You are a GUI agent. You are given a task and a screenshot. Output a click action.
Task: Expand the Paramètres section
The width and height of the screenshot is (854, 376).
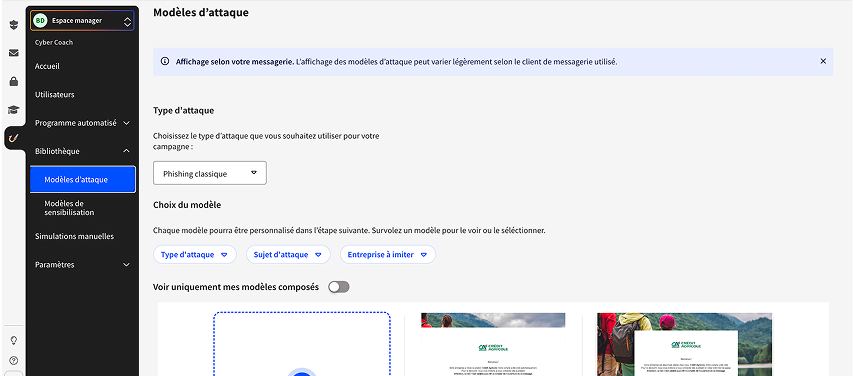(82, 264)
